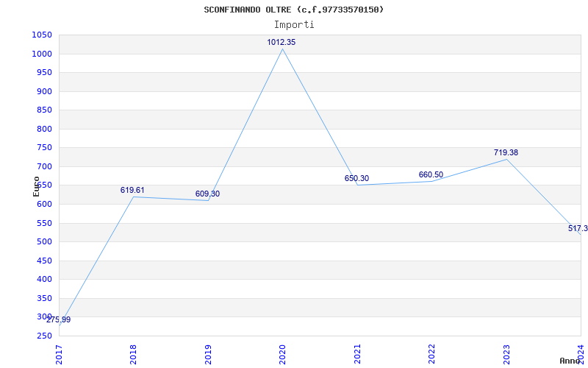
Task: Click the 700 y-axis value
Action: click(44, 167)
